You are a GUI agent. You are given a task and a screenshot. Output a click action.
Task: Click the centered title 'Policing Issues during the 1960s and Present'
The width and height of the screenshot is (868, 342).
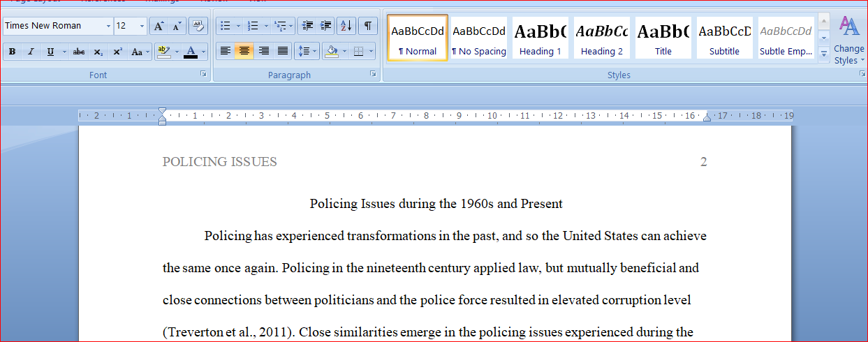pos(436,204)
